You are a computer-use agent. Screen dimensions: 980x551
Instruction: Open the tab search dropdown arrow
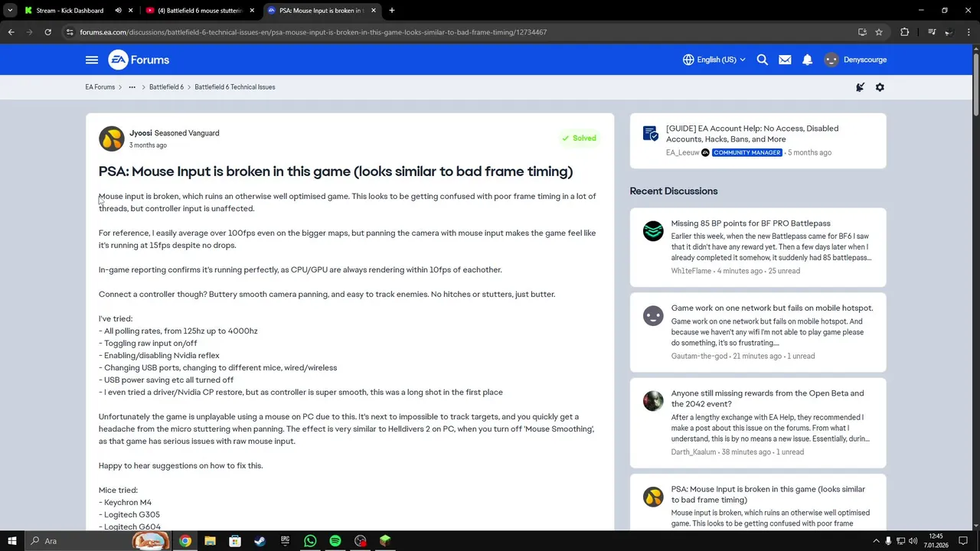click(10, 11)
